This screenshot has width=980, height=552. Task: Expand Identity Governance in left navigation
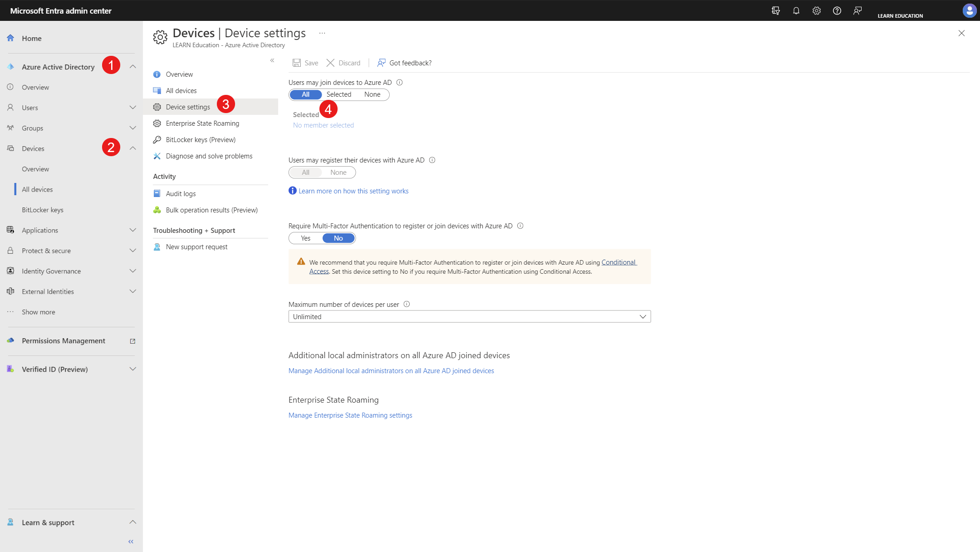pos(132,271)
